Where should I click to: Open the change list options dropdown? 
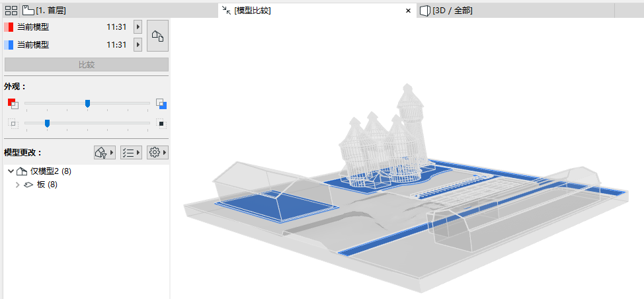pyautogui.click(x=131, y=152)
